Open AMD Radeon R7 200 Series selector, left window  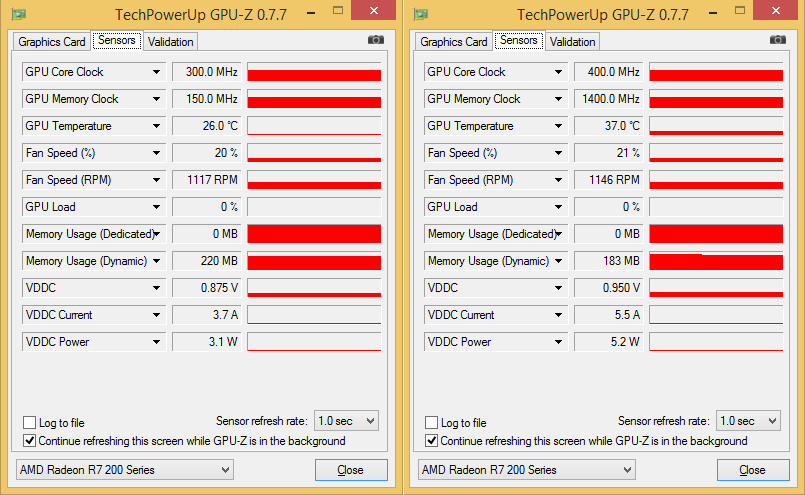coord(125,470)
